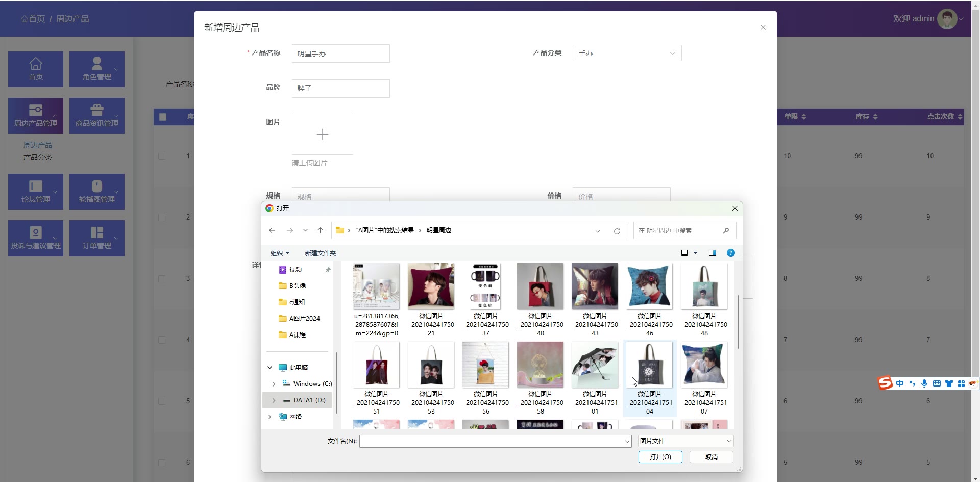Open the file dialog help icon

coord(731,253)
